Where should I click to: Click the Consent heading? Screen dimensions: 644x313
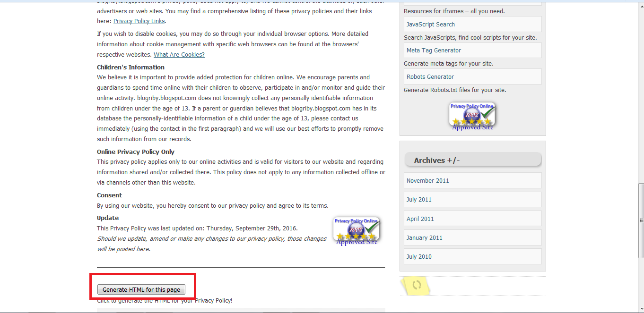[x=109, y=195]
